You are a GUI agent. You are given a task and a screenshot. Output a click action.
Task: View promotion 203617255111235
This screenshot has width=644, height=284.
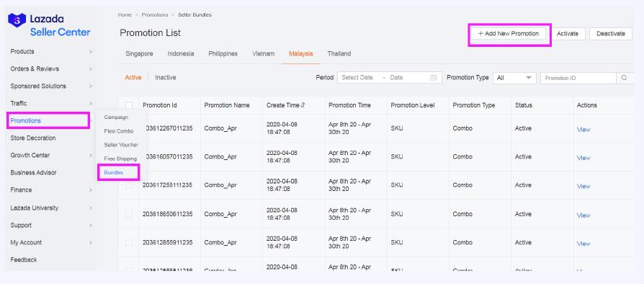coord(583,186)
